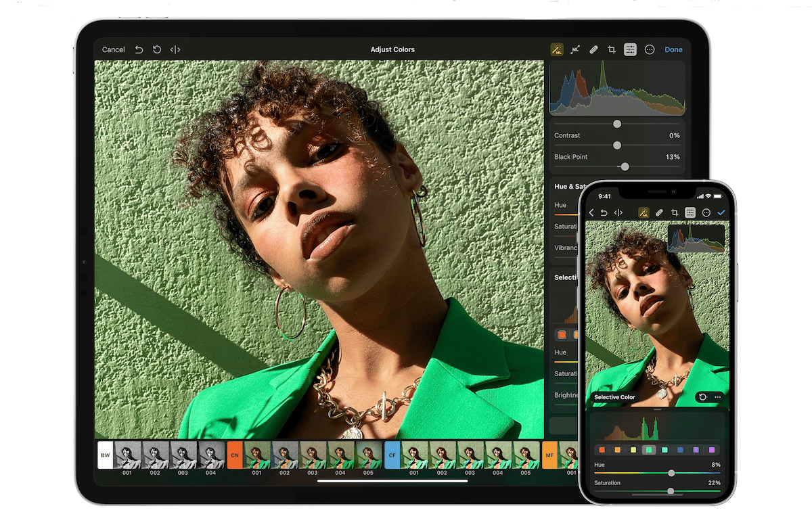Apply the CN 001 preset thumbnail
The width and height of the screenshot is (812, 527).
point(257,455)
